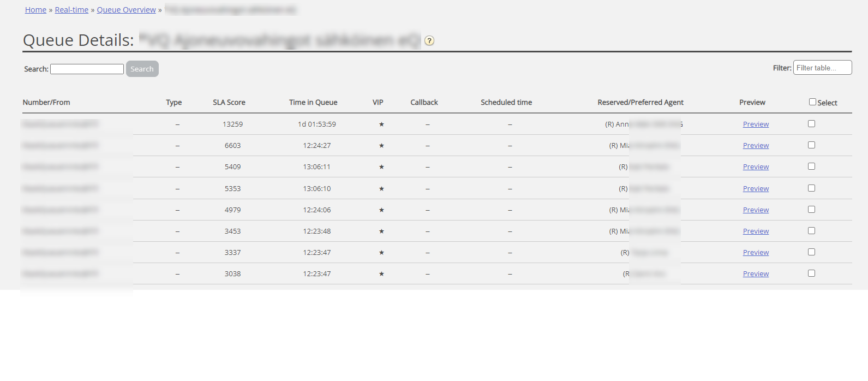868x381 pixels.
Task: Click VIP star in the 3453 score row
Action: pyautogui.click(x=381, y=231)
